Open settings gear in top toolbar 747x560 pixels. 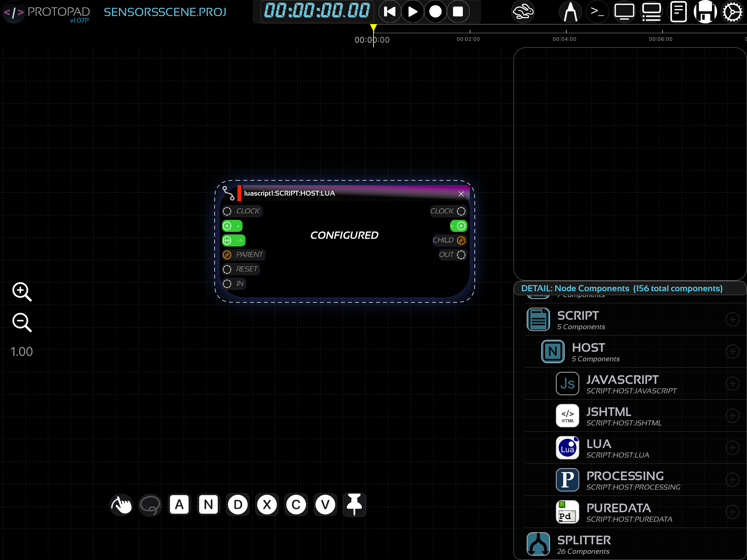[x=732, y=12]
